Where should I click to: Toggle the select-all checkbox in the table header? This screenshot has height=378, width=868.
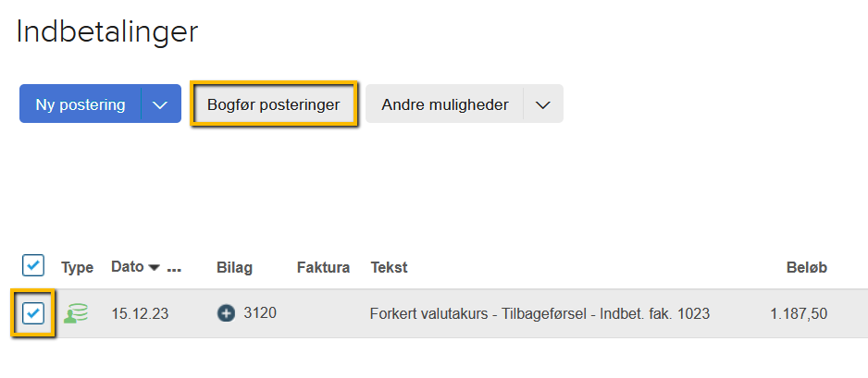33,266
